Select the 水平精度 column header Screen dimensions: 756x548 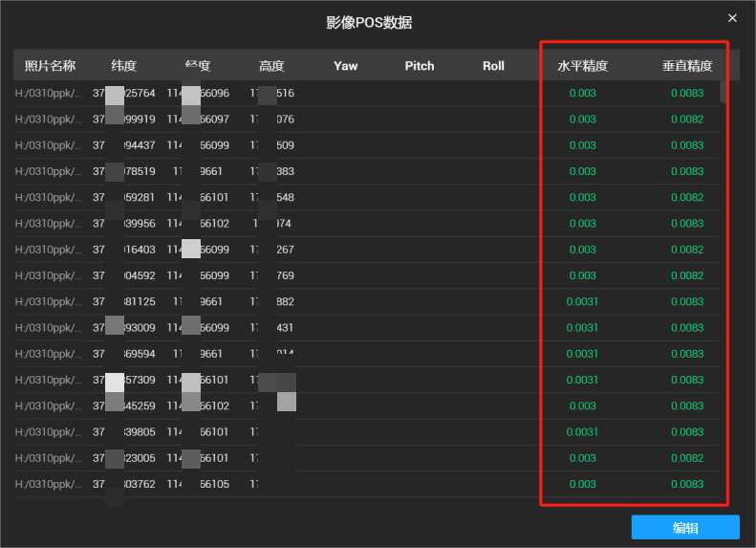pos(582,66)
